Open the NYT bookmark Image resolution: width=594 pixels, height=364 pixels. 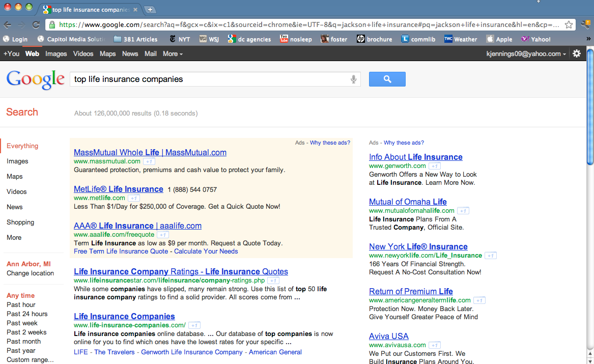[x=180, y=39]
